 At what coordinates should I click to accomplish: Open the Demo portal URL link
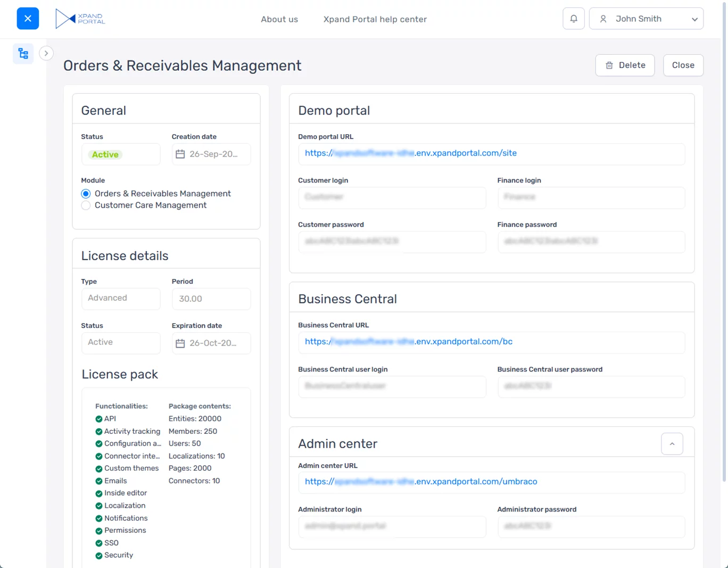410,153
